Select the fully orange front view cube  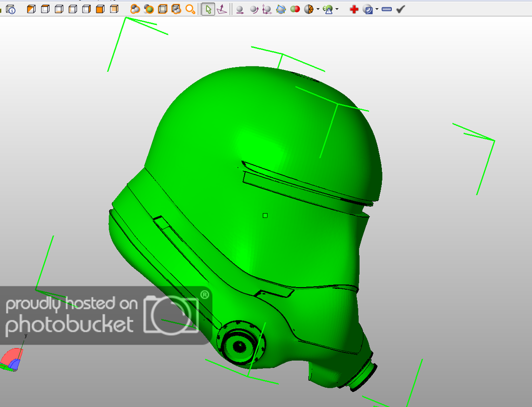100,9
